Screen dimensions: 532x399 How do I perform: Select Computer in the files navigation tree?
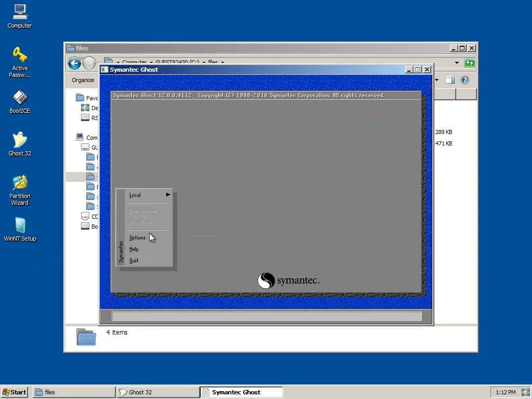coord(87,137)
